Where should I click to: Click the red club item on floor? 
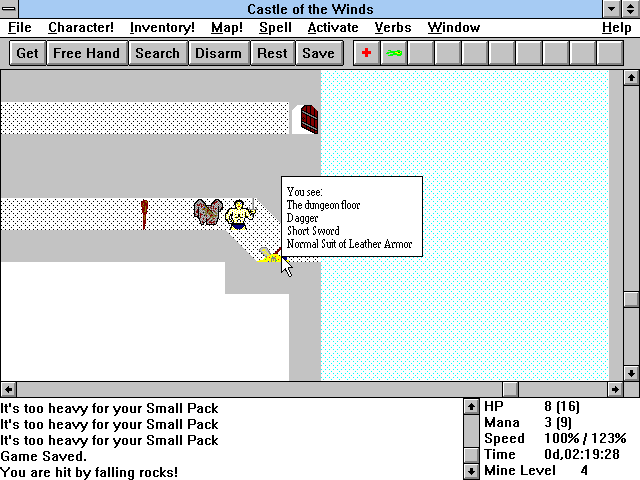tap(144, 214)
